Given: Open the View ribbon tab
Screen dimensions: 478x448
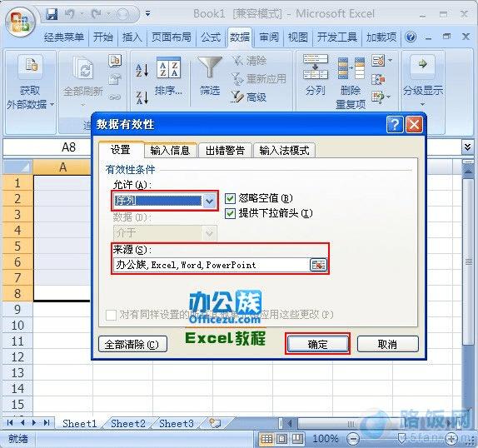Looking at the screenshot, I should [298, 37].
